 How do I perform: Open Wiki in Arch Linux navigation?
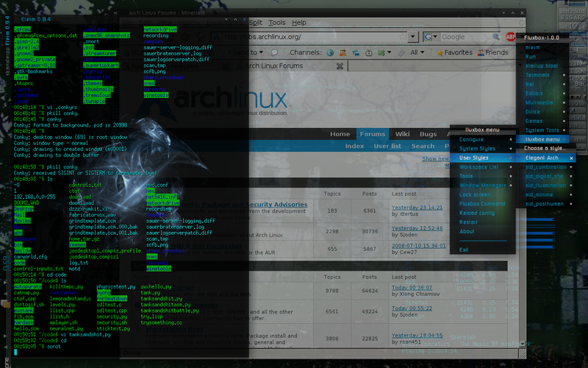402,134
